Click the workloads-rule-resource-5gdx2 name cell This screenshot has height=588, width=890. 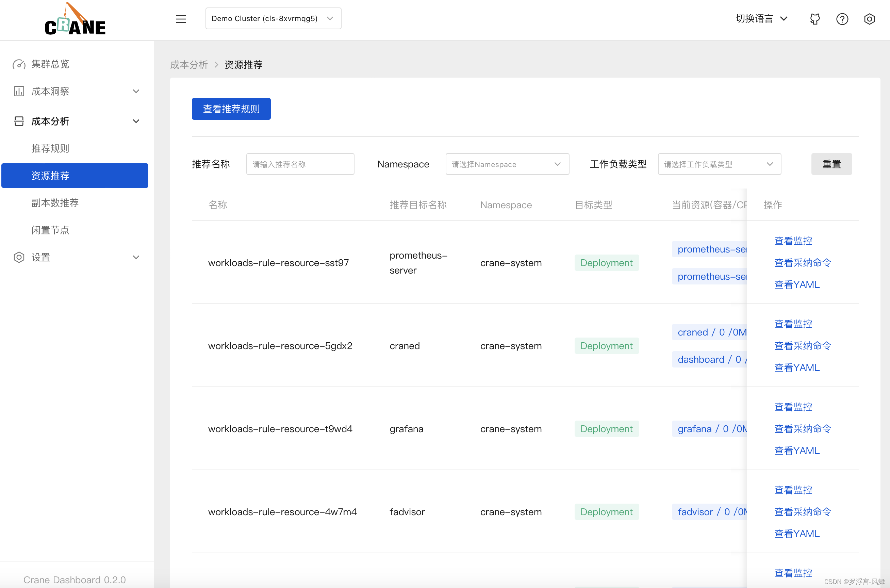(280, 346)
